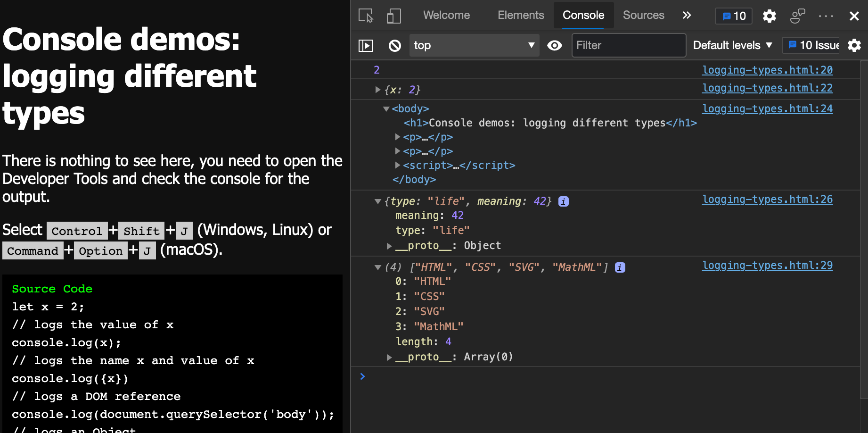Toggle the {x: 2} object expander
Screen dimensions: 868x433
377,89
